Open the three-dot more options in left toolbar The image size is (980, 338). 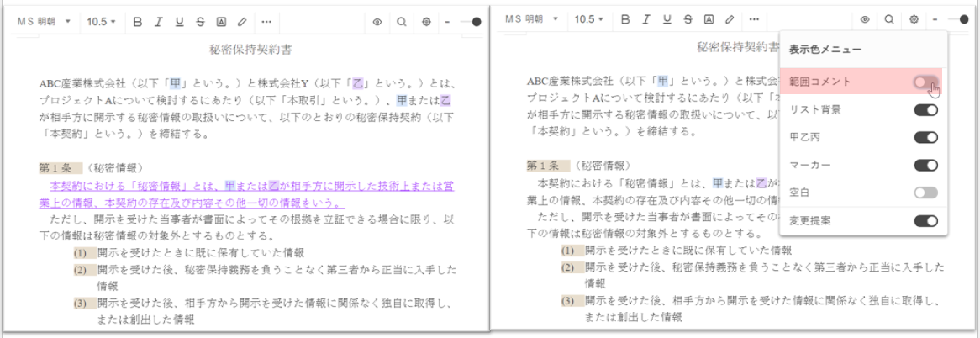(x=266, y=21)
